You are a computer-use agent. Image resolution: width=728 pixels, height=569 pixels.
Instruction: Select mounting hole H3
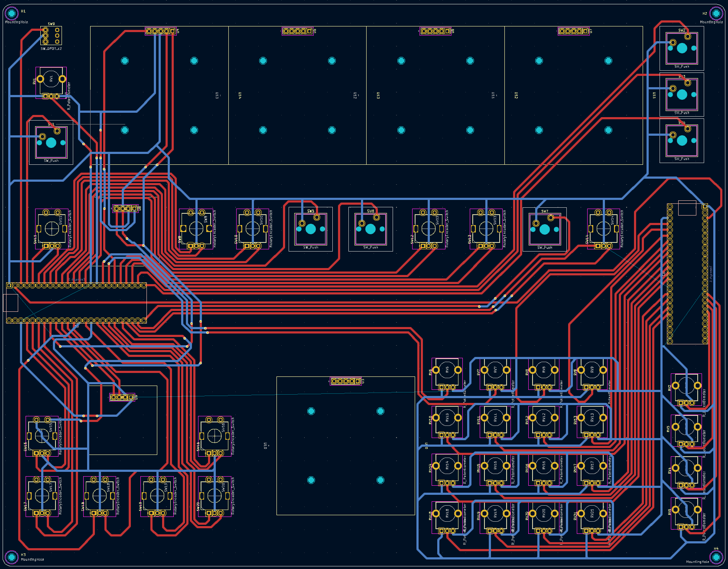tap(12, 556)
